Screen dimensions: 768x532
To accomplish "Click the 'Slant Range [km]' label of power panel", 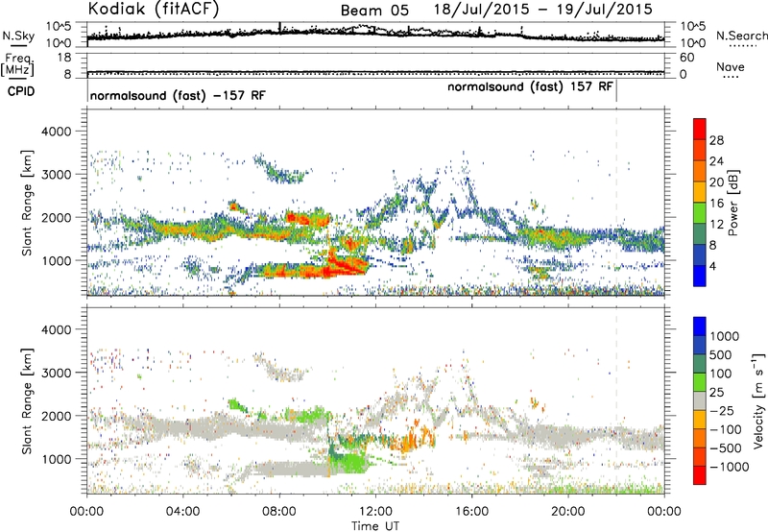I will pos(27,203).
